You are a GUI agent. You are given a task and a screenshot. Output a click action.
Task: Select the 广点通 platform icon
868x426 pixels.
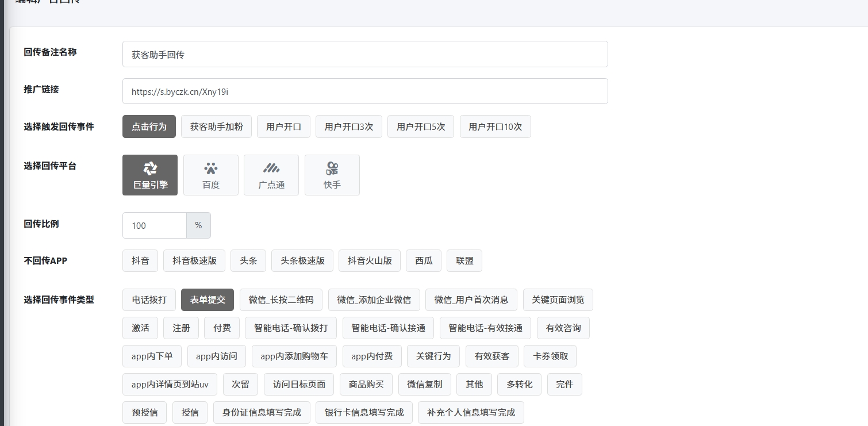(x=271, y=175)
